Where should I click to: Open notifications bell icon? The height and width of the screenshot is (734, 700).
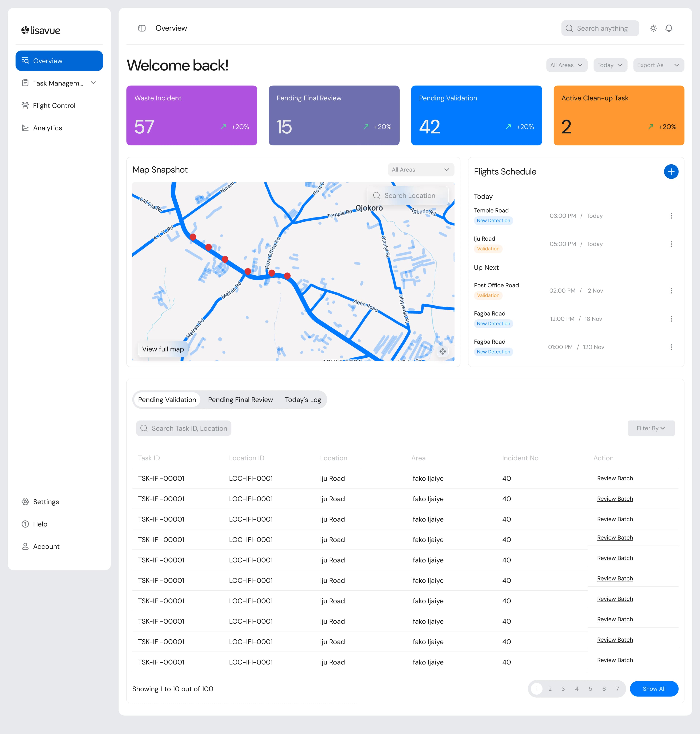pyautogui.click(x=669, y=28)
